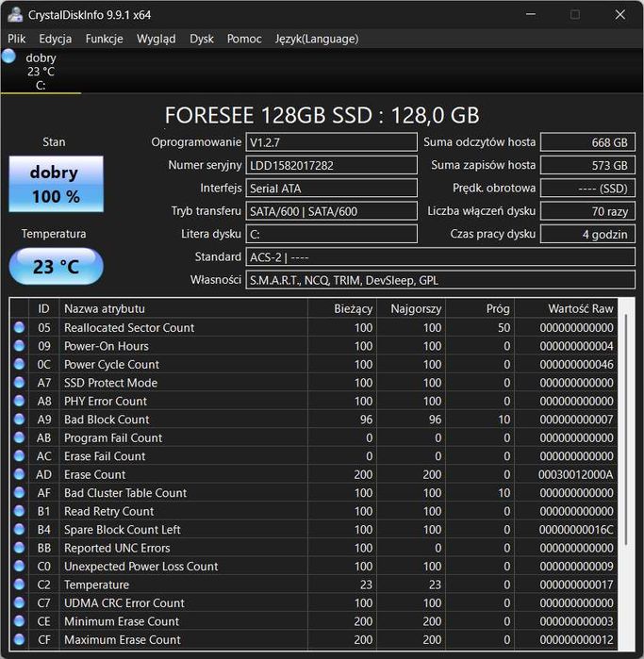Select the Reported UNC Errors attribute name
Viewport: 644px width, 659px height.
[x=117, y=548]
